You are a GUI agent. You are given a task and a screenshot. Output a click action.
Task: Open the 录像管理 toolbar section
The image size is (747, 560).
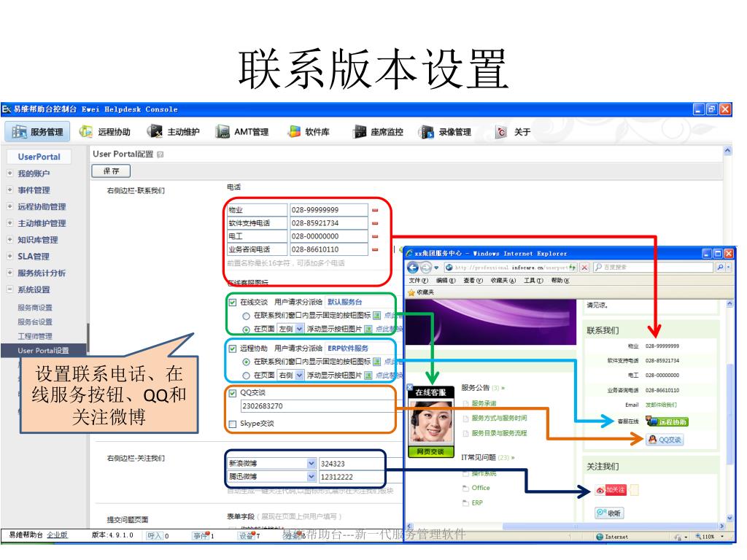click(445, 132)
